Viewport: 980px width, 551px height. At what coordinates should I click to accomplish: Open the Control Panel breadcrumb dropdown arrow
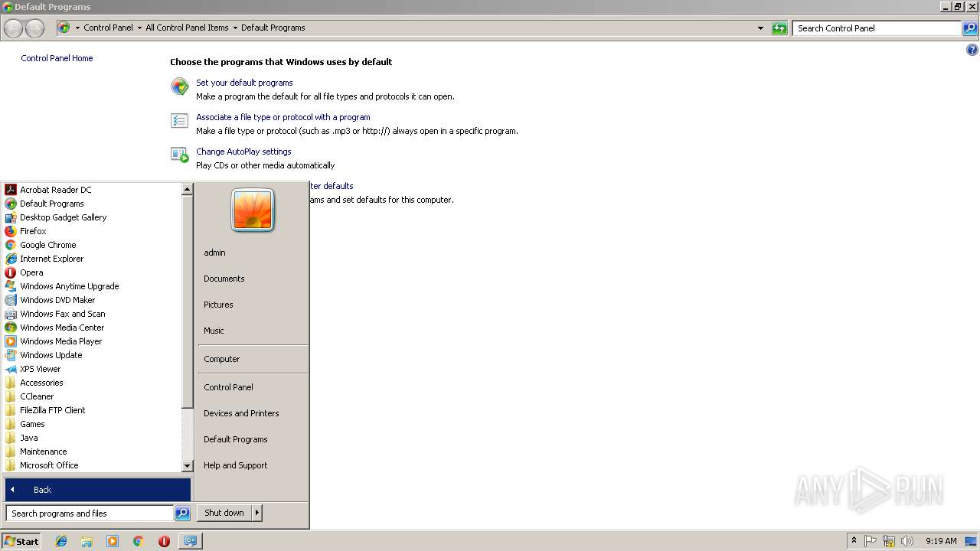coord(139,28)
